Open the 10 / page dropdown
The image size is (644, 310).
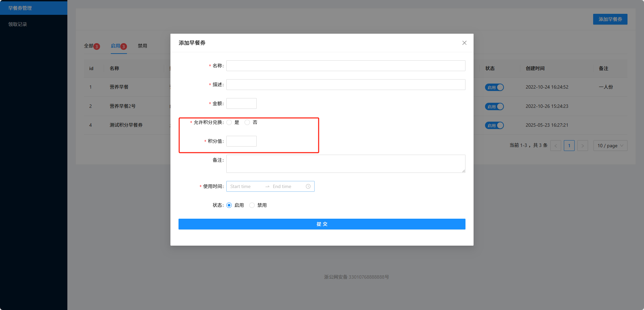pyautogui.click(x=610, y=146)
